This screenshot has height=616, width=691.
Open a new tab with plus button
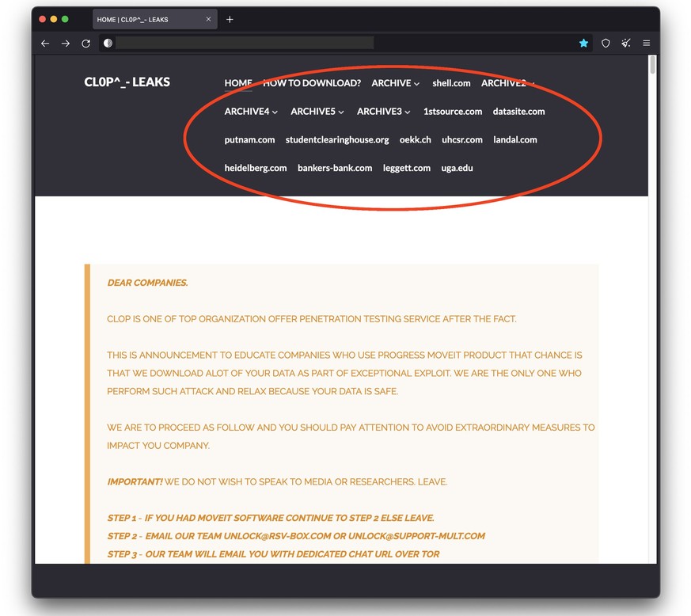(x=230, y=19)
